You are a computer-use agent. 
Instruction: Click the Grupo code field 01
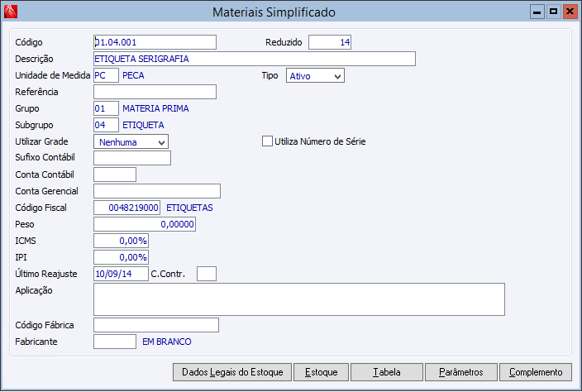pyautogui.click(x=106, y=108)
